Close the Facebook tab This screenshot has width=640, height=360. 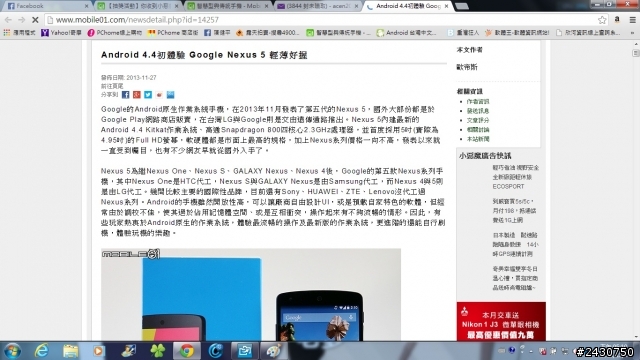[86, 6]
